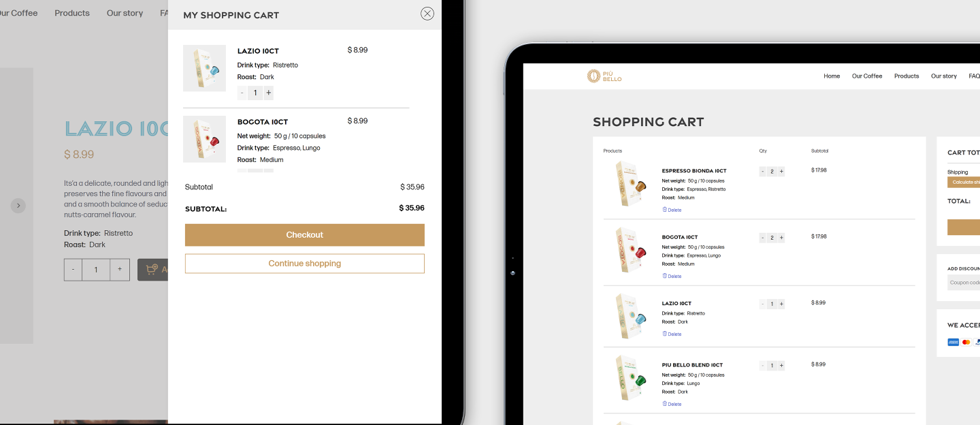This screenshot has height=425, width=980.
Task: Increase Espresso Bionda quantity on tablet cart
Action: [x=781, y=172]
